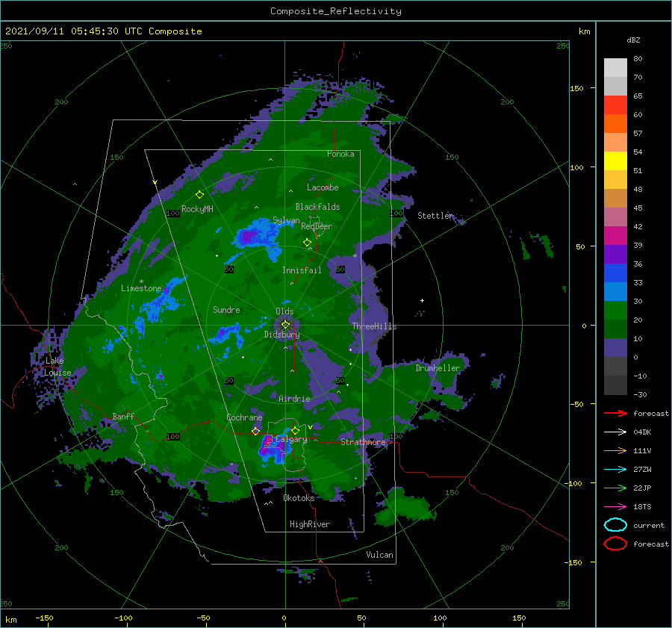Click the Stettler city label

click(x=435, y=216)
